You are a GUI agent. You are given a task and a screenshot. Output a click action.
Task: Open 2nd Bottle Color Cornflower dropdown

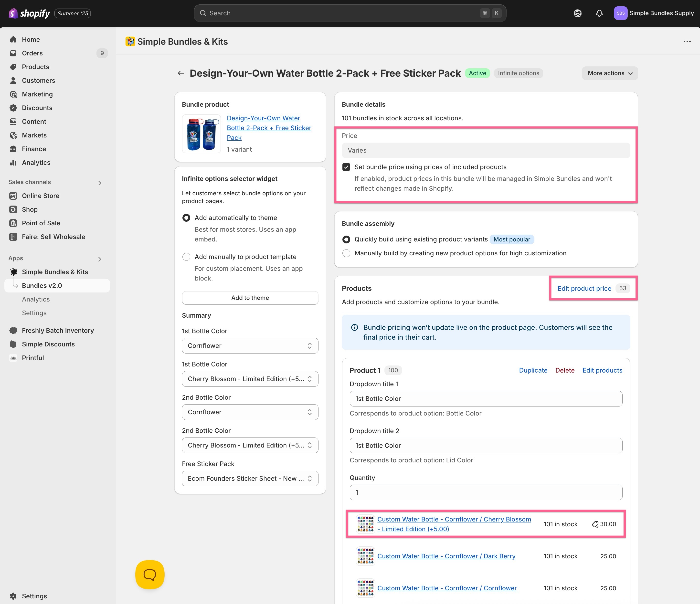click(250, 412)
